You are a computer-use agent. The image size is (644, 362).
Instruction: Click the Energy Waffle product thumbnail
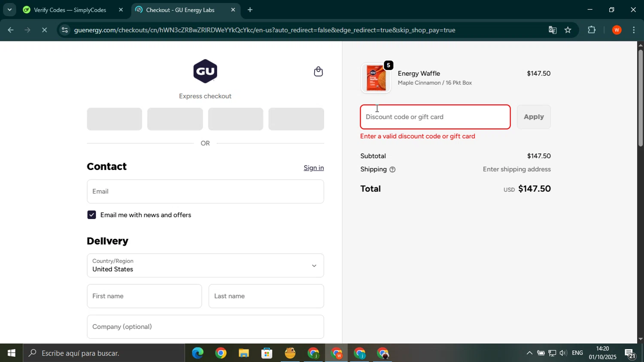[376, 78]
